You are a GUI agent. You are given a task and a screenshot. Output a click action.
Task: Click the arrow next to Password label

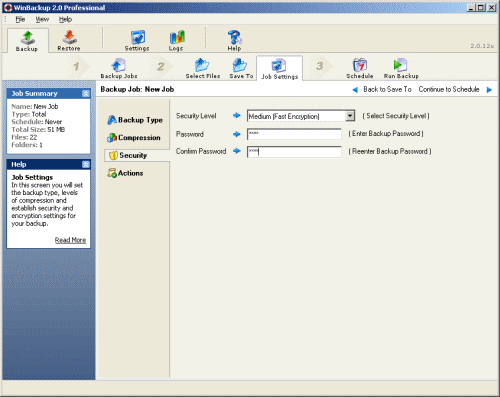237,134
